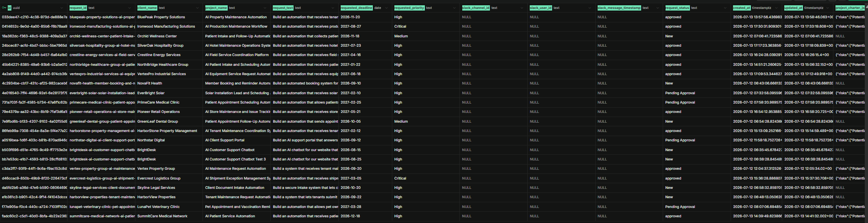
Task: Click the NorthBridge Healthcare Group cell
Action: click(x=169, y=65)
